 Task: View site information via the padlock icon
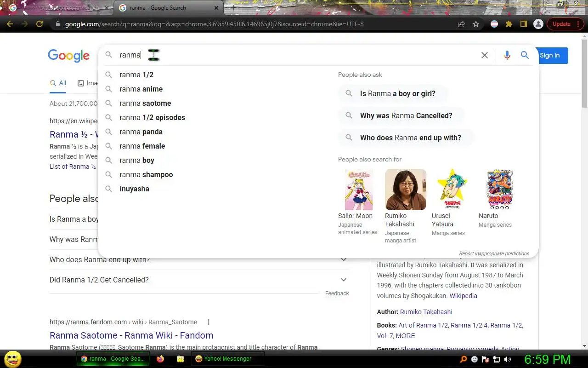tap(57, 24)
